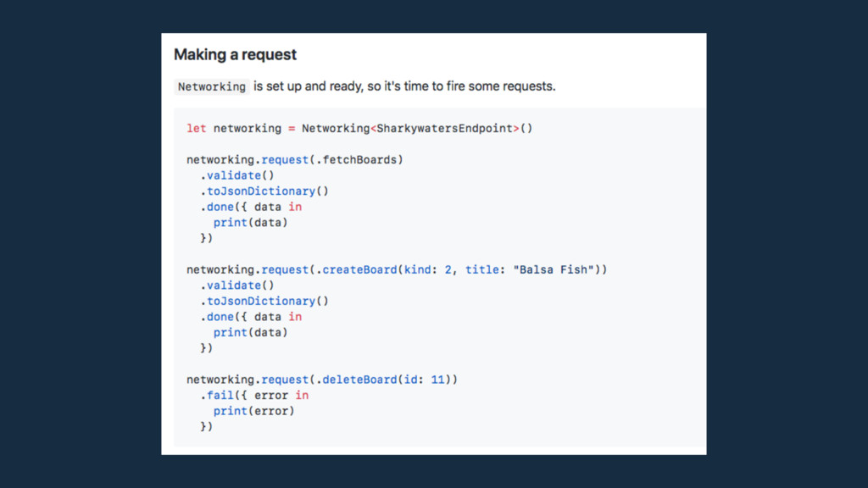Click the second ".done" method call
The image size is (868, 488).
click(x=217, y=317)
